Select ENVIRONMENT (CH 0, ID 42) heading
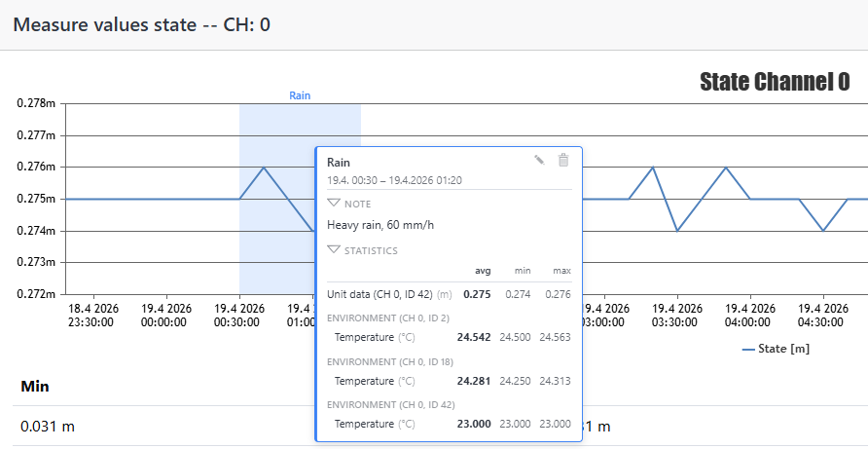The height and width of the screenshot is (449, 868). coord(391,405)
